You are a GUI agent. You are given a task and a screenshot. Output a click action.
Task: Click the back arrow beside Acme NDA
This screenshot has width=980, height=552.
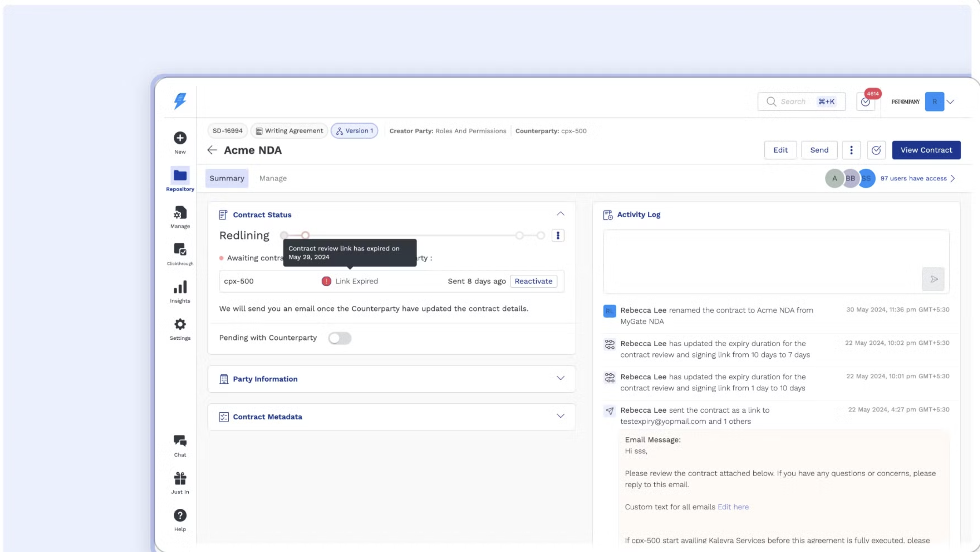tap(212, 150)
